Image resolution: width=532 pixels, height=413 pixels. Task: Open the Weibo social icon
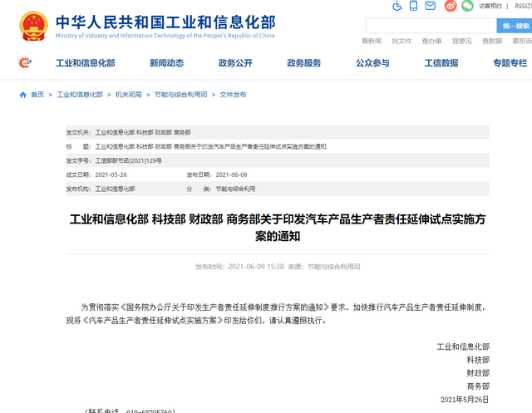point(451,6)
